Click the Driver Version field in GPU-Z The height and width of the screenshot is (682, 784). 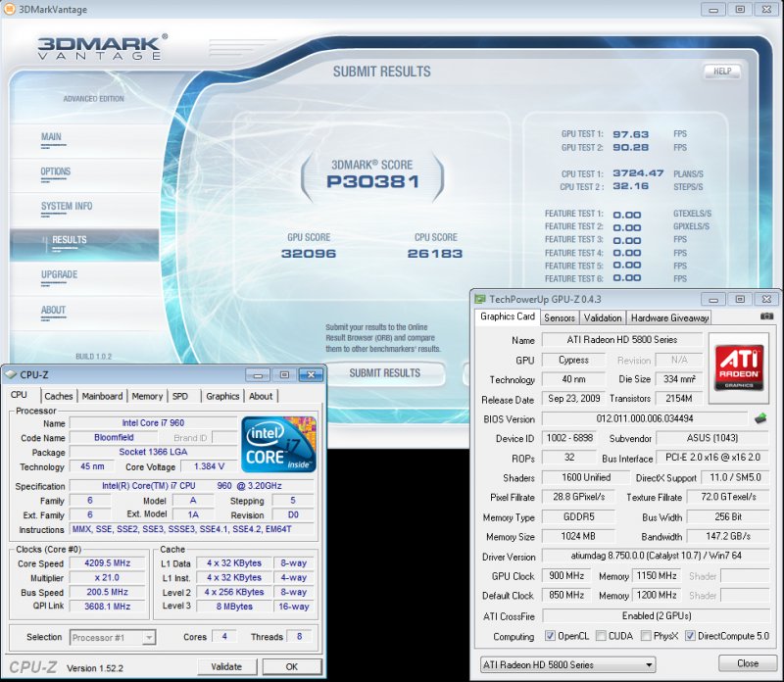656,556
